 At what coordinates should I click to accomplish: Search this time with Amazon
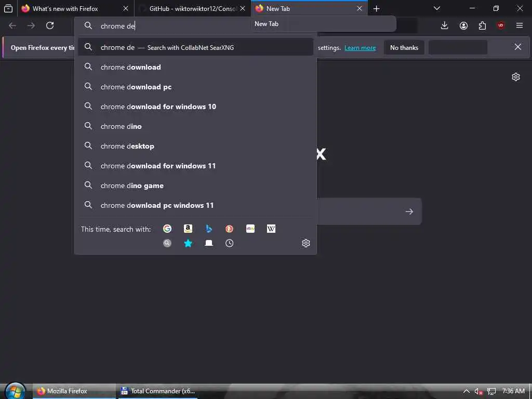[188, 229]
